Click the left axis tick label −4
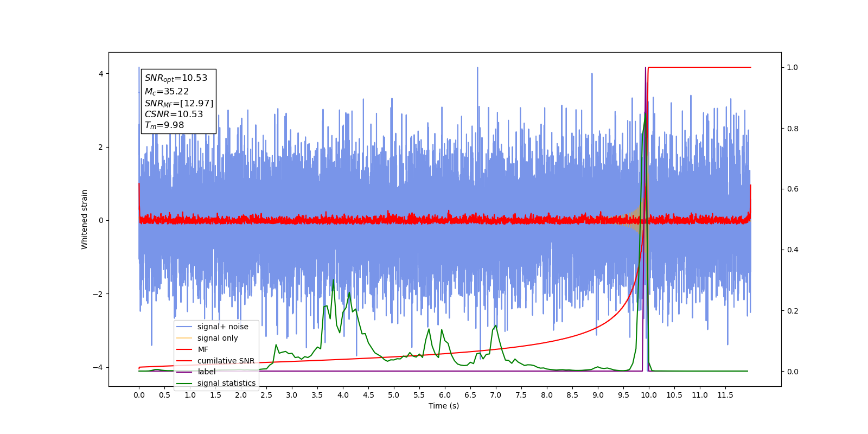 click(98, 367)
